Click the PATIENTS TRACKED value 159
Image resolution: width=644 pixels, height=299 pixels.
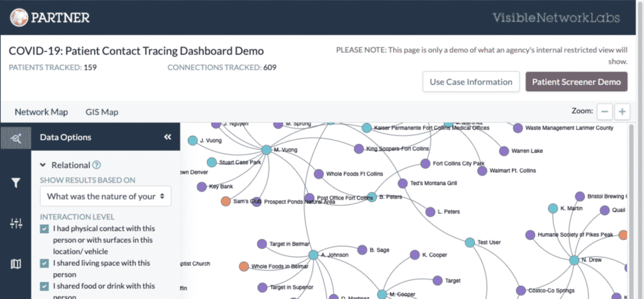91,67
